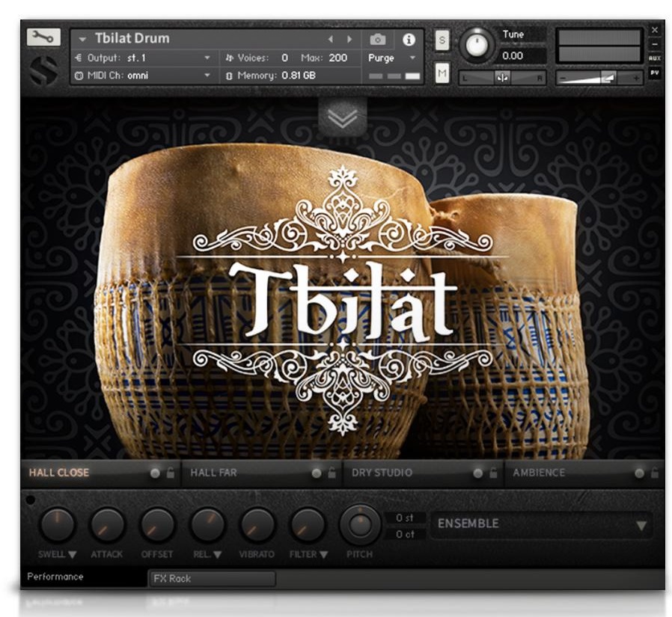
Task: Click the lock icon for Hall Far
Action: coord(332,473)
